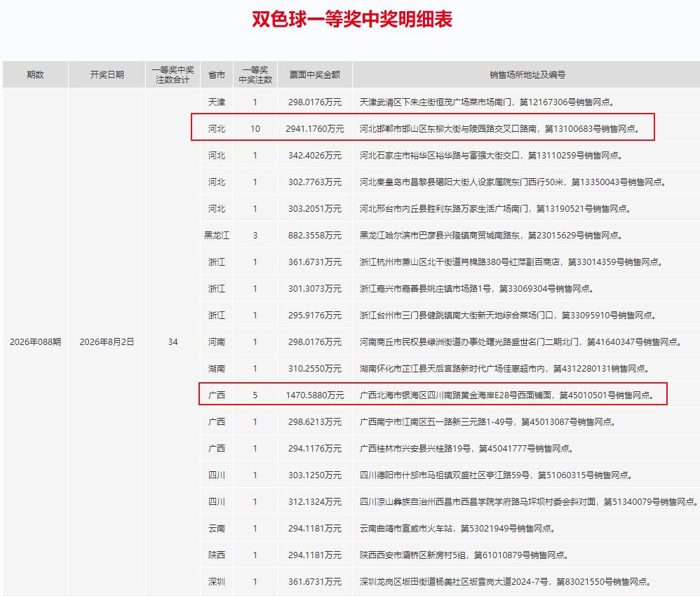Select the amount 295.9176万元
The width and height of the screenshot is (700, 596).
point(315,316)
